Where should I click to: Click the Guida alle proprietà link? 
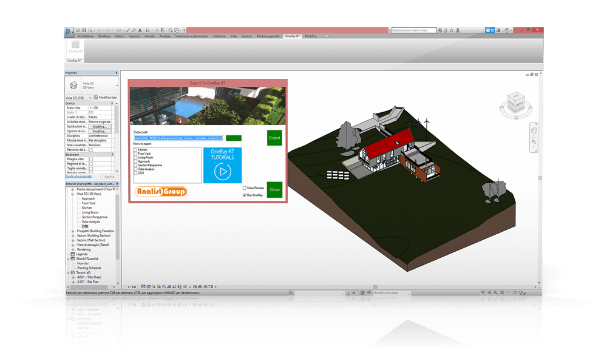coord(78,176)
